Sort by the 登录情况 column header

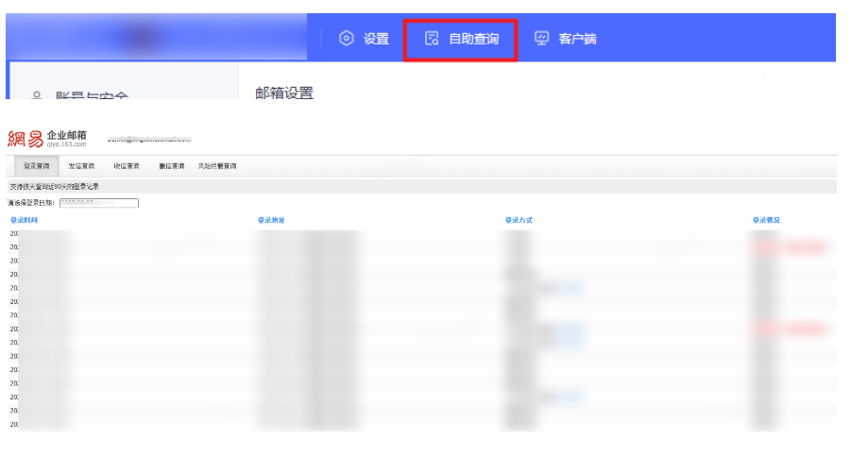pyautogui.click(x=766, y=220)
